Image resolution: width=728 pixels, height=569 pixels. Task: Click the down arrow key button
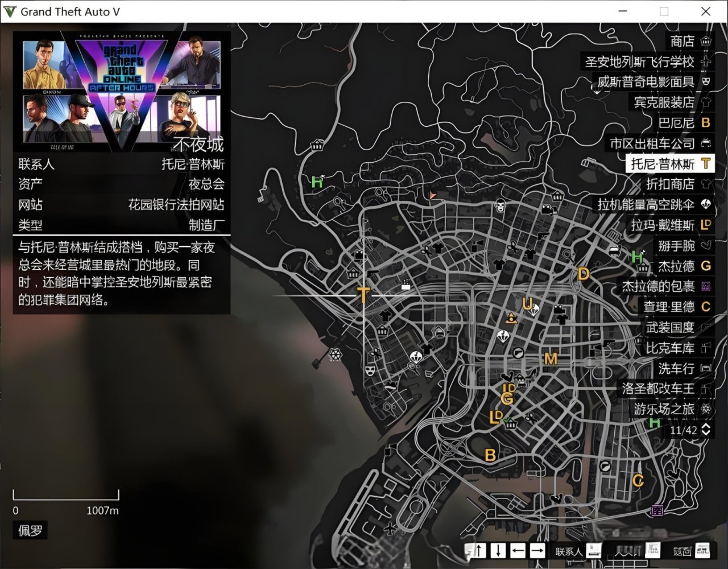pyautogui.click(x=498, y=550)
